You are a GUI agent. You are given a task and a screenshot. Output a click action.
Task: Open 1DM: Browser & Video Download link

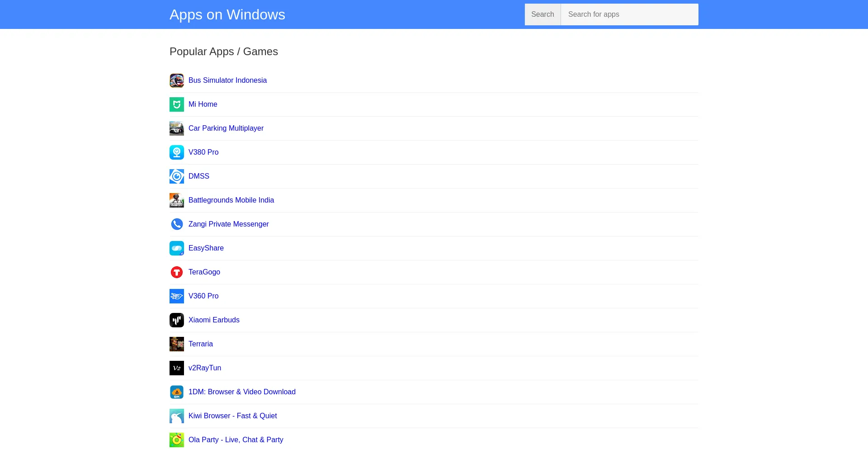(242, 392)
